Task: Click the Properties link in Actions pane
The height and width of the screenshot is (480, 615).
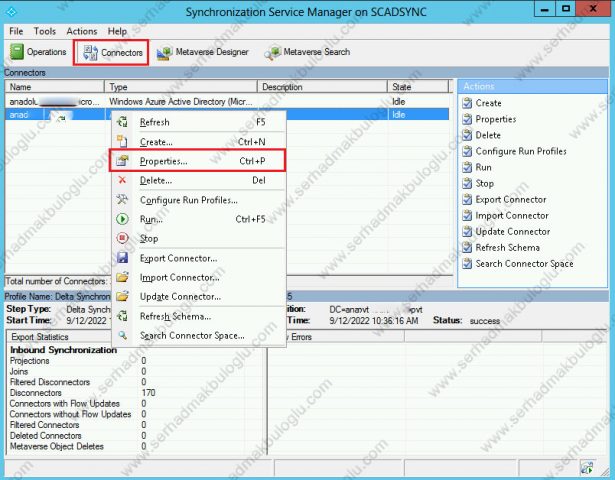Action: [496, 119]
